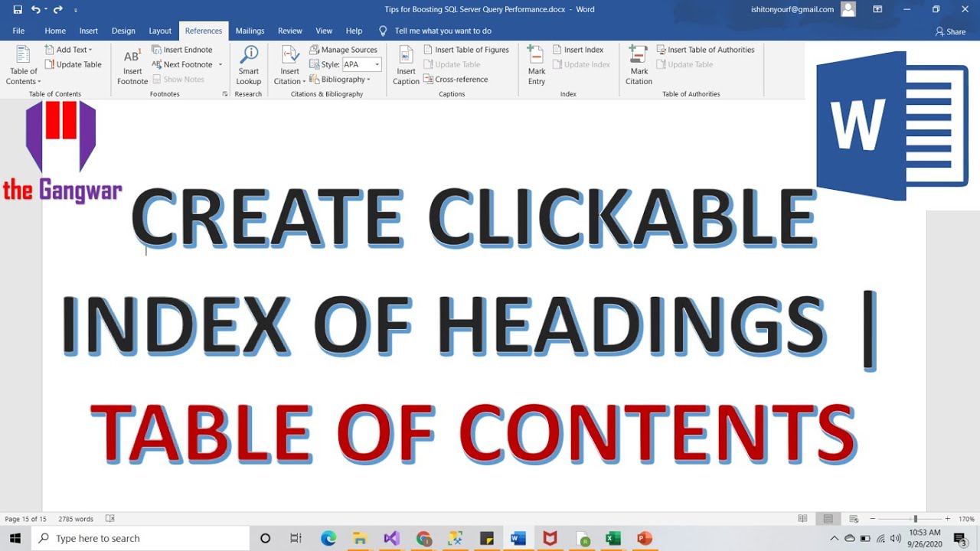The image size is (980, 551).
Task: Open the Undo history dropdown arrow
Action: tap(45, 10)
